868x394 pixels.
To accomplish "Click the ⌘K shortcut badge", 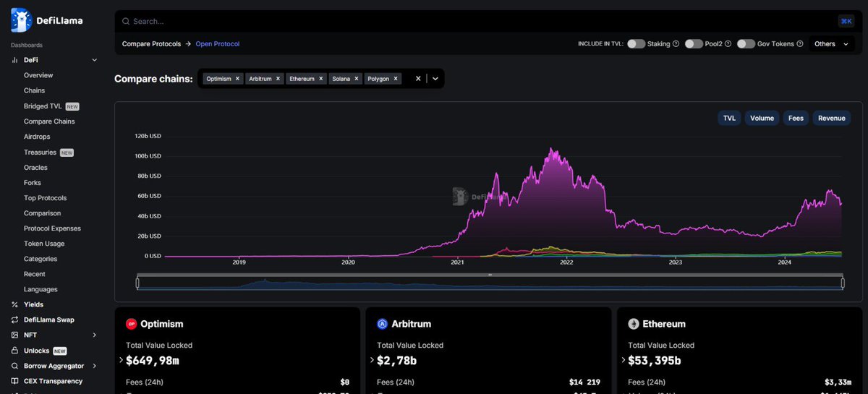I will pyautogui.click(x=846, y=22).
